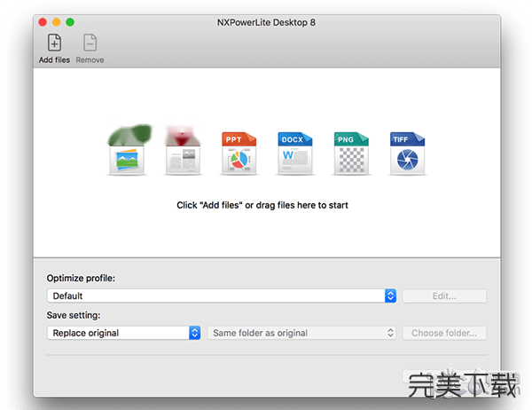Minimize the window with yellow button
This screenshot has height=410, width=532.
point(57,22)
